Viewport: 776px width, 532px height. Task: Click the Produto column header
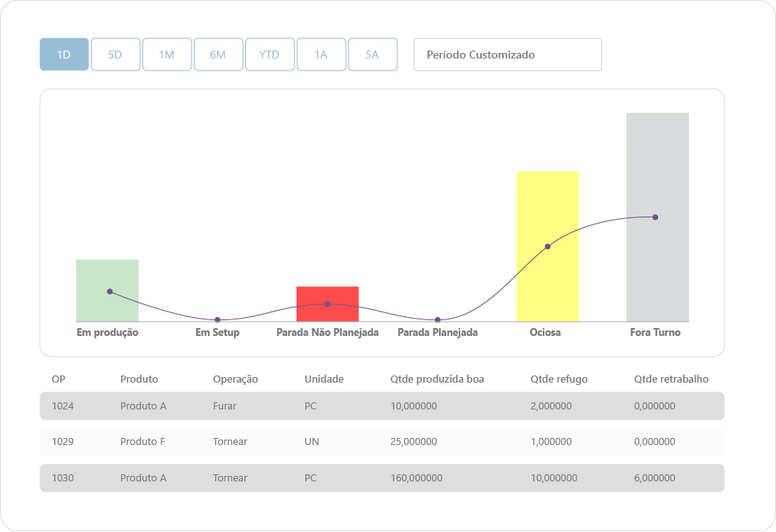pos(139,379)
